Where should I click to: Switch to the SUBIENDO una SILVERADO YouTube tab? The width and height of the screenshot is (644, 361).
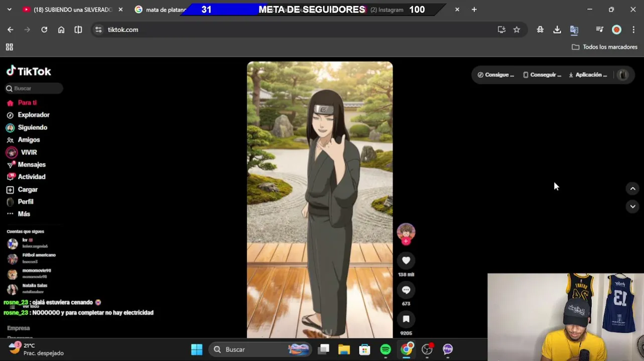[72, 10]
